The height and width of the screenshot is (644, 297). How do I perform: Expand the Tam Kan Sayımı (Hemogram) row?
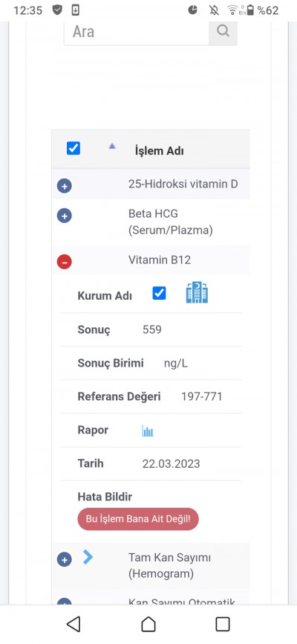65,559
